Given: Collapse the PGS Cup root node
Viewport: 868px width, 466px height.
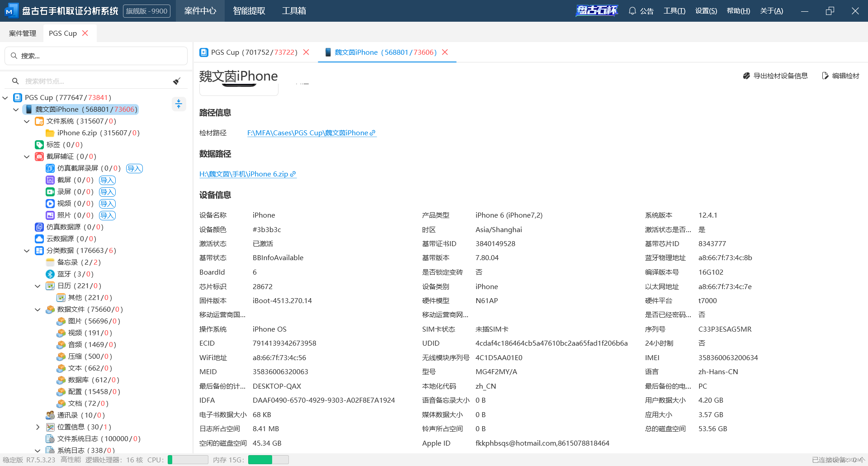Looking at the screenshot, I should click(x=5, y=98).
